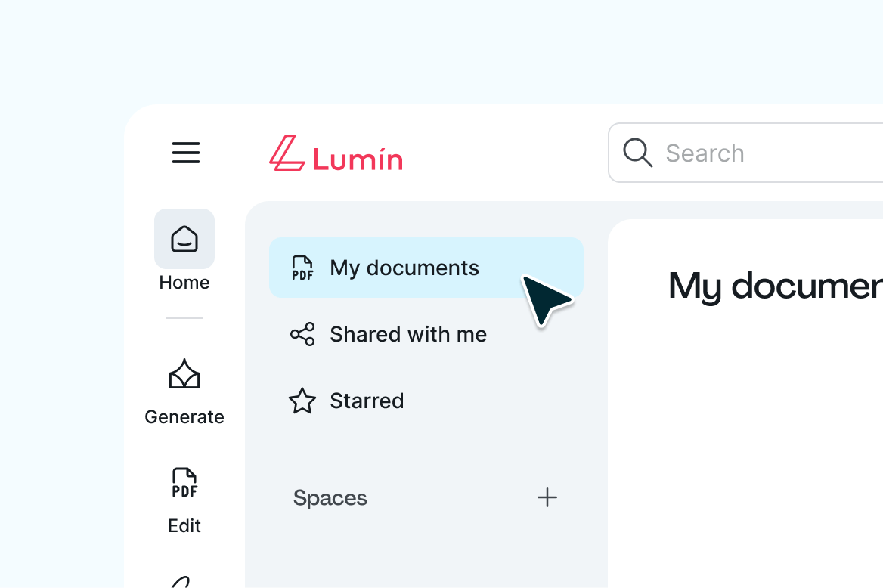Click the share icon beside Shared with me
Image resolution: width=883 pixels, height=588 pixels.
[302, 334]
